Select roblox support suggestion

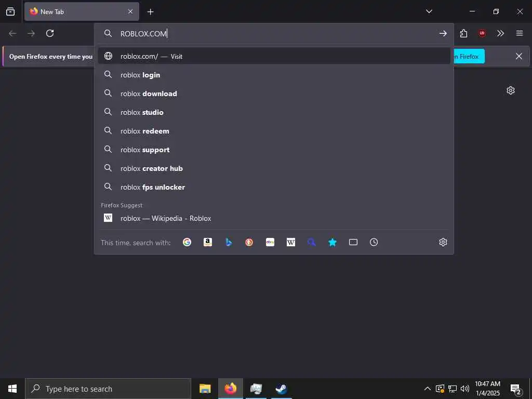coord(274,149)
